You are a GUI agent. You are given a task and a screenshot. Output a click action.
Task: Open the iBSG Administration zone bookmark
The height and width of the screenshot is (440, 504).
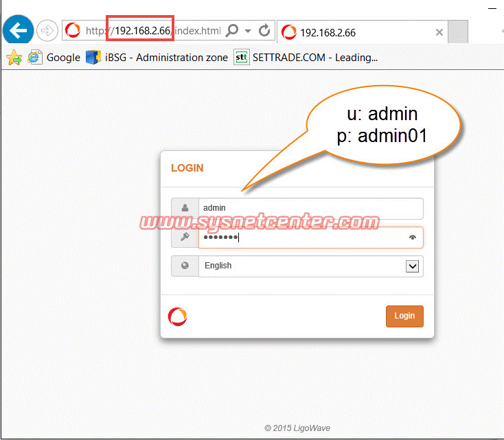click(x=157, y=58)
